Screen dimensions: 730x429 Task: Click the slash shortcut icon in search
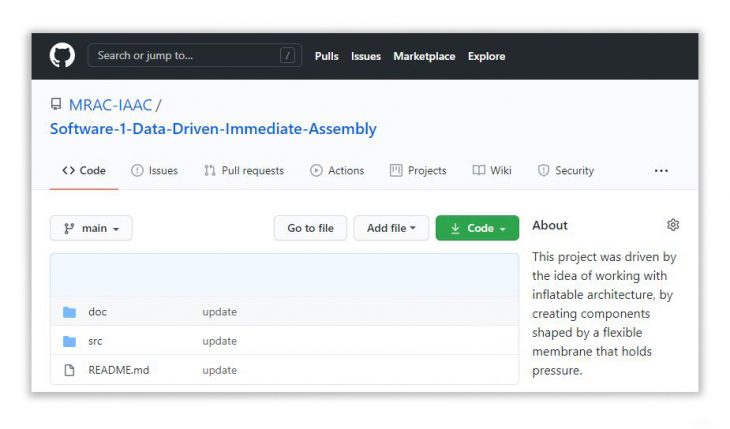pos(288,56)
